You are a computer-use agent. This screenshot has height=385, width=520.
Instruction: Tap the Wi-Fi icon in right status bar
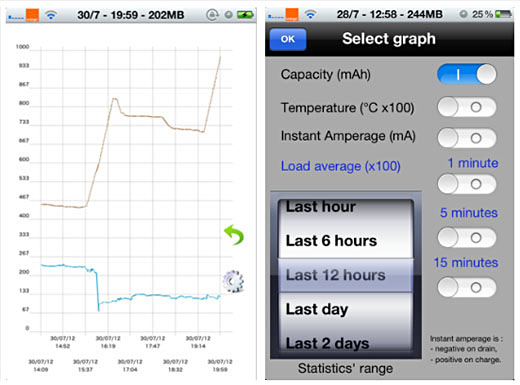pos(310,14)
